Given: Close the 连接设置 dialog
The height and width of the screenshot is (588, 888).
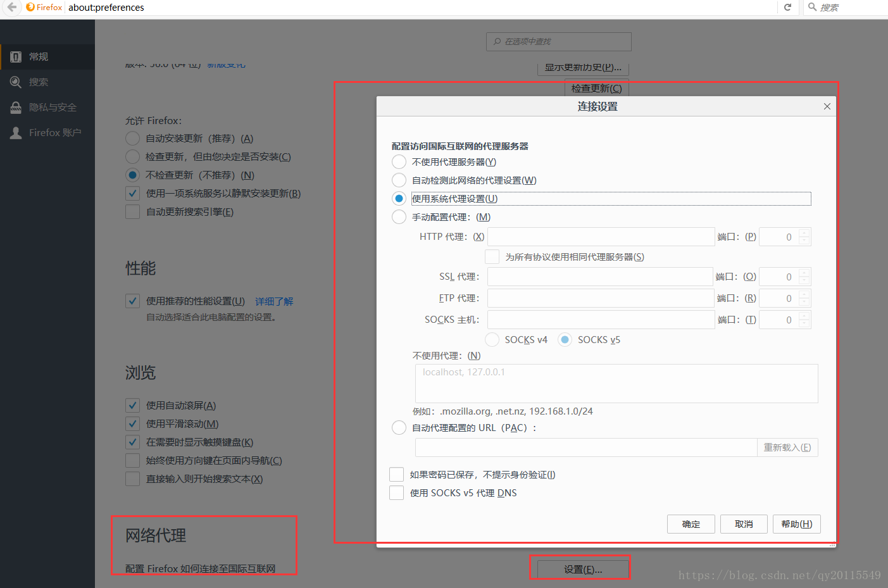Looking at the screenshot, I should [827, 106].
